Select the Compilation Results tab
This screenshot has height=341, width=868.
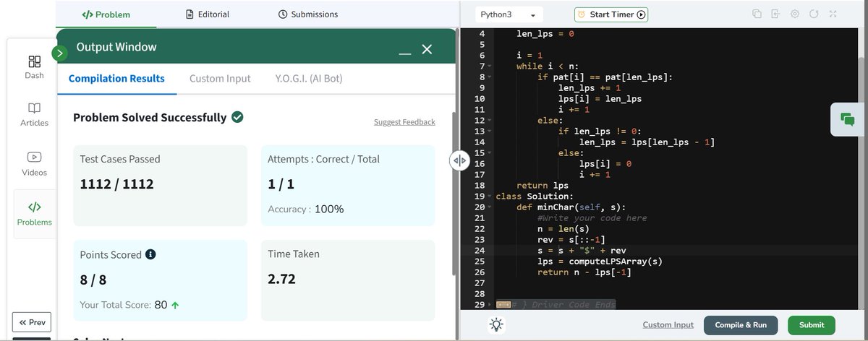[116, 79]
